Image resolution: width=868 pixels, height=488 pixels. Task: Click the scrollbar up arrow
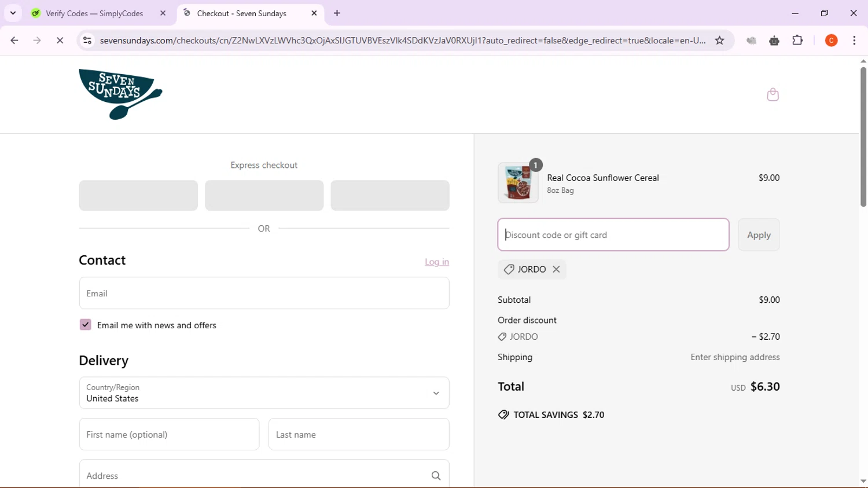pos(863,61)
